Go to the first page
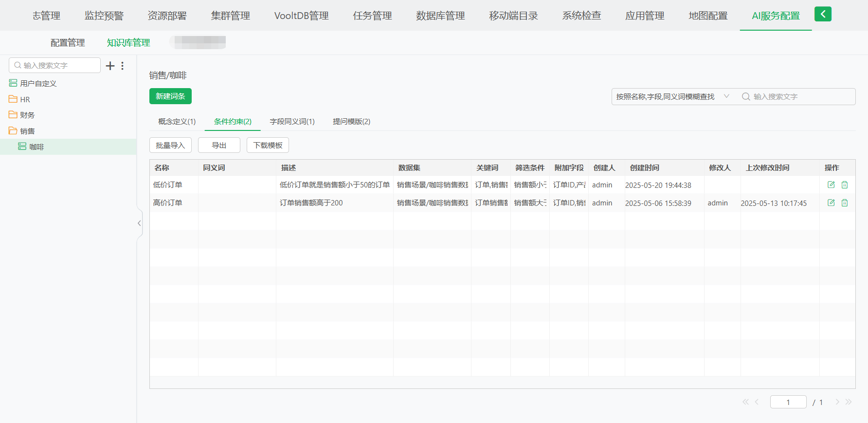868x423 pixels. 745,402
